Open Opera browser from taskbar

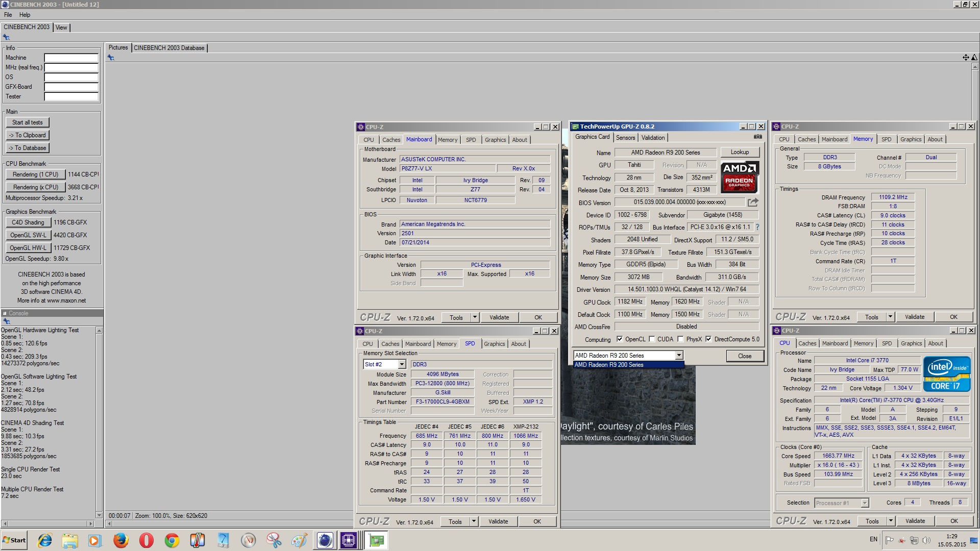[x=146, y=540]
